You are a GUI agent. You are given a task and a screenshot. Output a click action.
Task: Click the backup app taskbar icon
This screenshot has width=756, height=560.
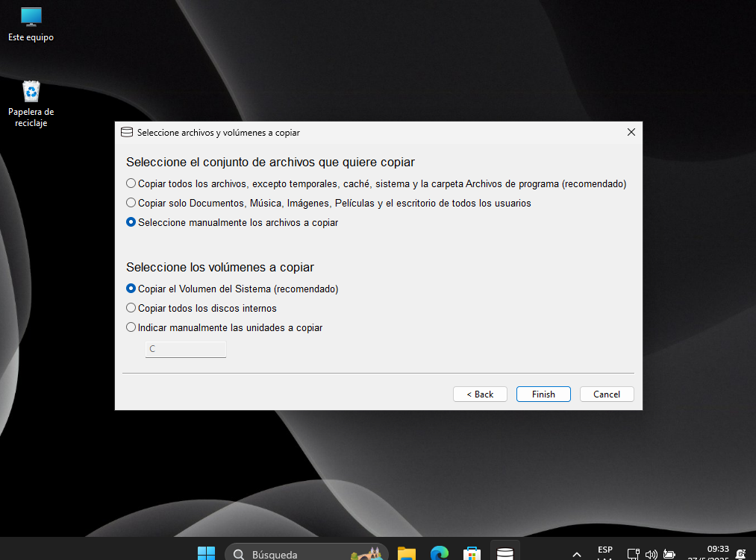click(x=505, y=553)
